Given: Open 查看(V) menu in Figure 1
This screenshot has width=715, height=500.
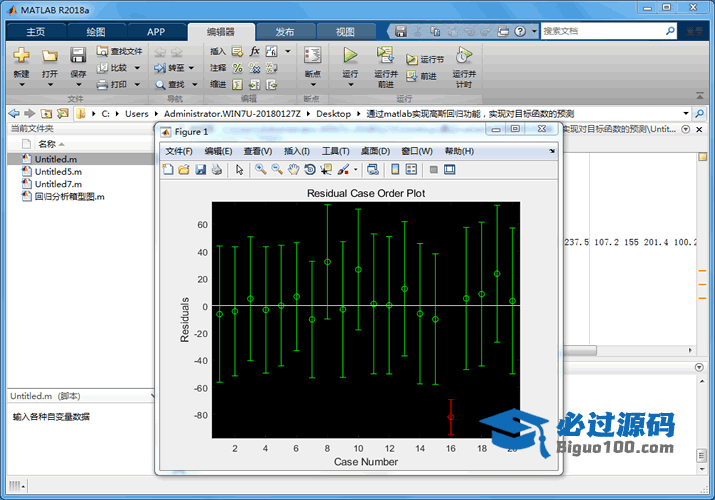Looking at the screenshot, I should [258, 151].
